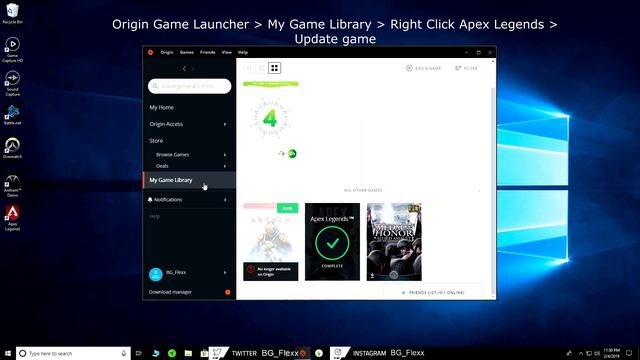Viewport: 640px width, 360px height.
Task: Open the Download manager
Action: tap(170, 292)
